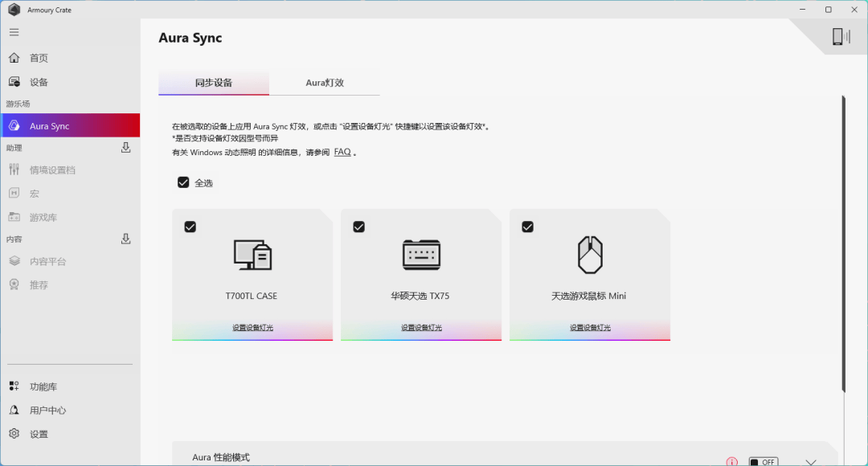868x466 pixels.
Task: Click the 天选游戏鼠标 Mini mouse icon
Action: (x=590, y=255)
